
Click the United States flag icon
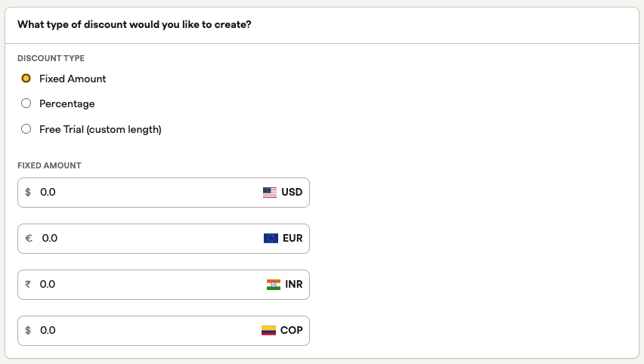(x=270, y=192)
